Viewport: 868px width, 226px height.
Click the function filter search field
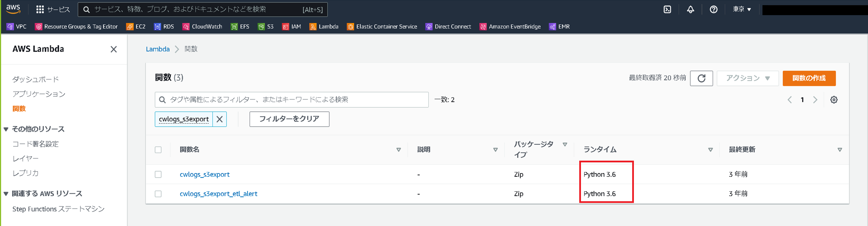(292, 100)
